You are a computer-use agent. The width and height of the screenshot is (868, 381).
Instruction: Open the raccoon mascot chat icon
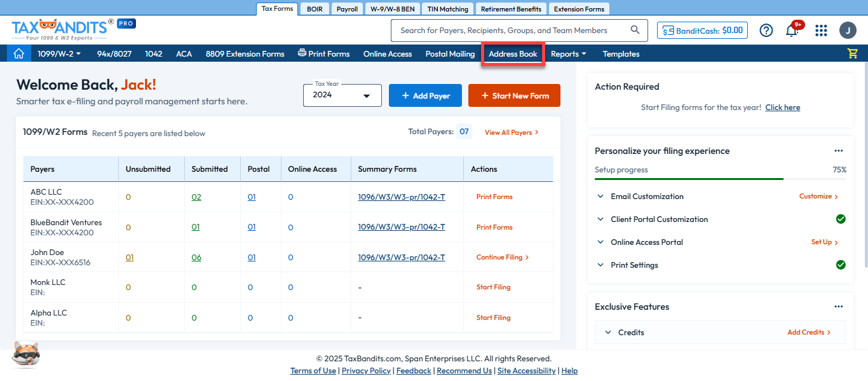pyautogui.click(x=27, y=354)
